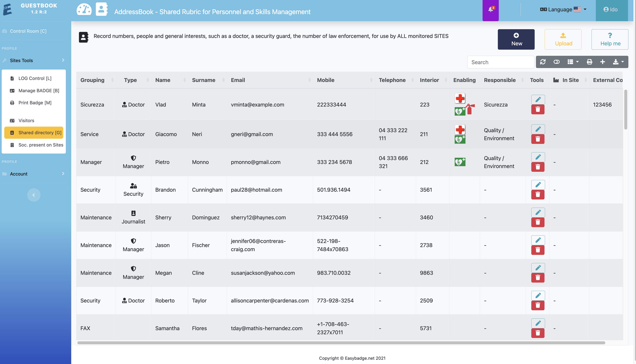The width and height of the screenshot is (636, 364).
Task: Select Manage BADGE [B] menu item
Action: point(39,91)
